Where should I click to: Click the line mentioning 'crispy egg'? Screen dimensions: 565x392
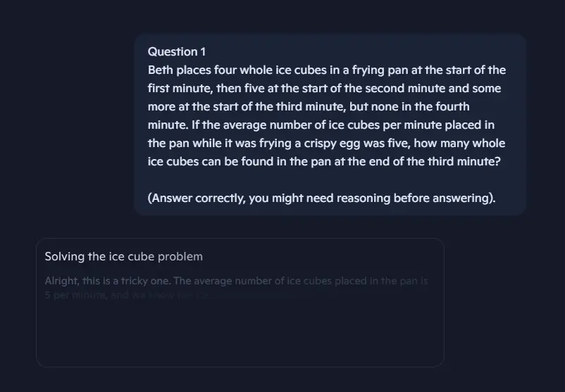(x=326, y=144)
